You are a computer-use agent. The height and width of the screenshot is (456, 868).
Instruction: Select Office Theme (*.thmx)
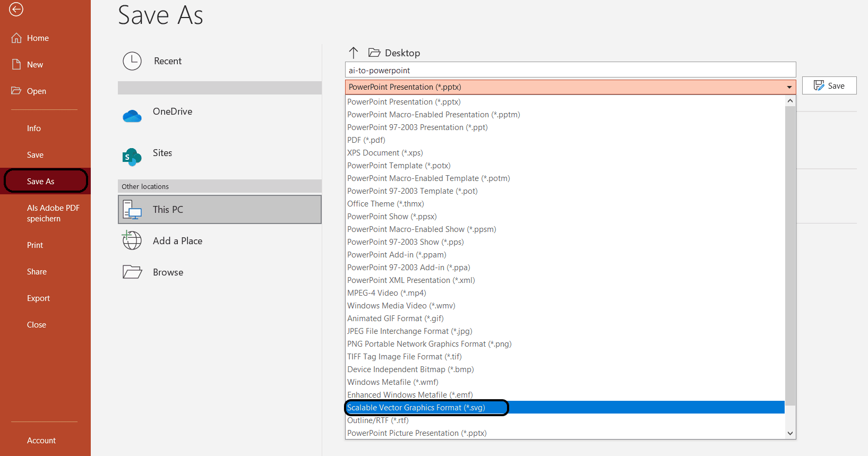click(x=565, y=204)
